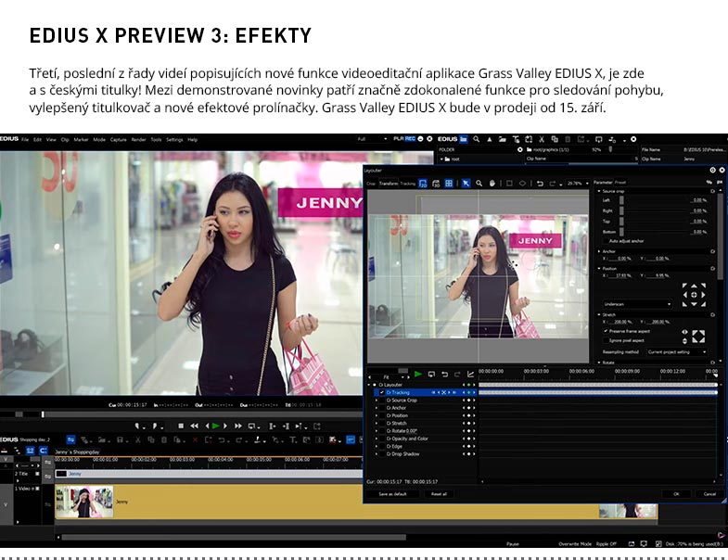Viewport: 728px width, 560px height.
Task: Toggle the Tracking checkbox in keyframe list
Action: [x=382, y=392]
